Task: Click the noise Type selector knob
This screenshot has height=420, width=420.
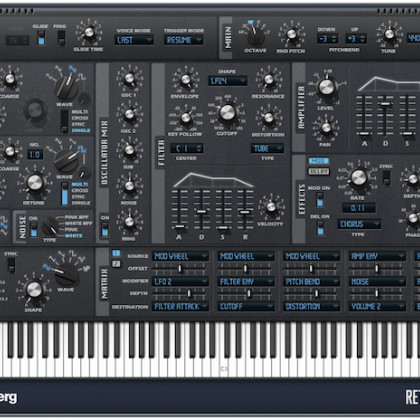Action: (49, 226)
